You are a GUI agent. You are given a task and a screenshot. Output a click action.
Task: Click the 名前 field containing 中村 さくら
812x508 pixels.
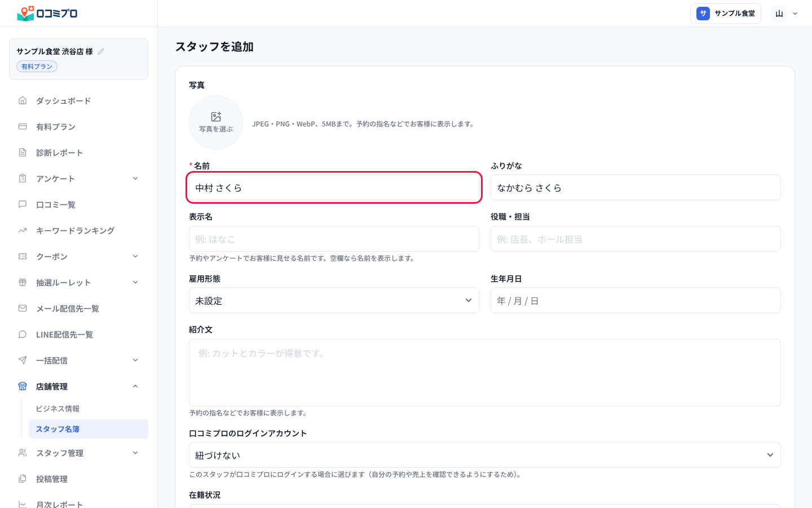point(334,187)
